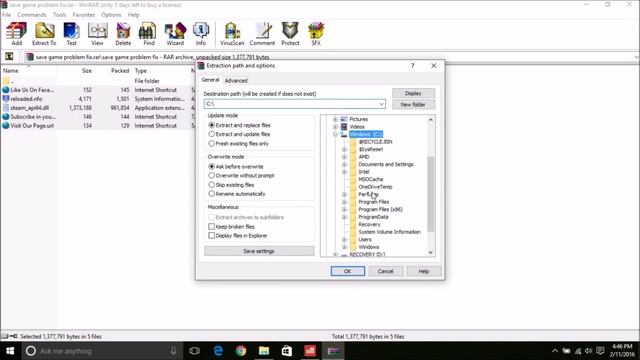This screenshot has height=360, width=640.
Task: Click the View toolbar icon
Action: (97, 33)
